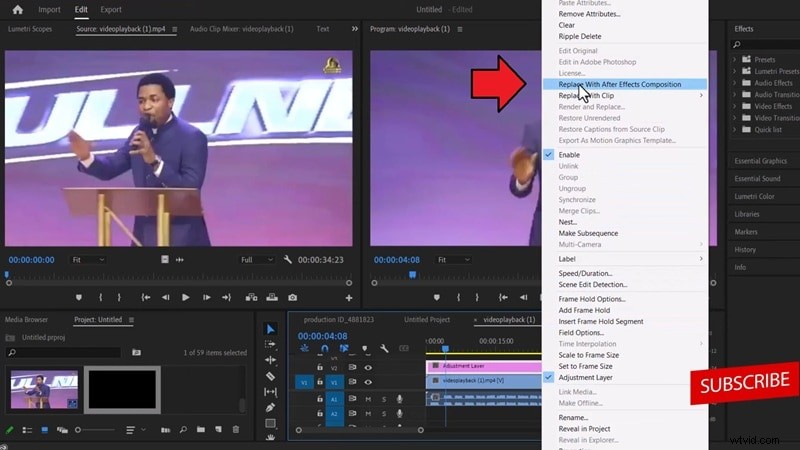
Task: Click Find magnifier in Project panel footer
Action: 183,430
